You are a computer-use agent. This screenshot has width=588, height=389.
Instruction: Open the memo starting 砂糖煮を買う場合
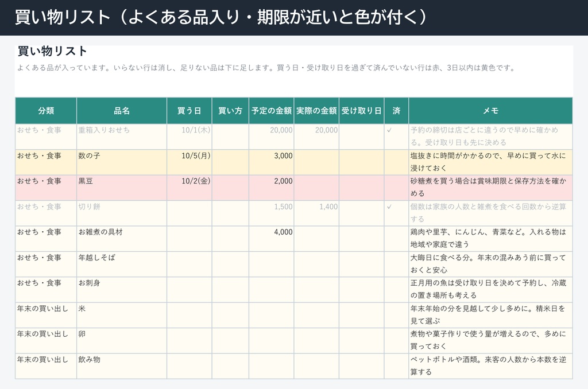[x=490, y=188]
